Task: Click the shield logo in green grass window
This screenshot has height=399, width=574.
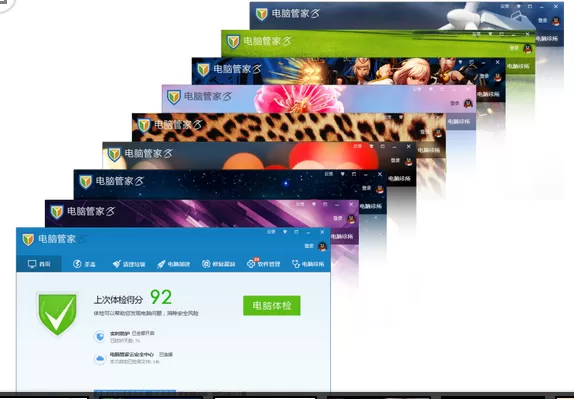Action: pos(233,42)
